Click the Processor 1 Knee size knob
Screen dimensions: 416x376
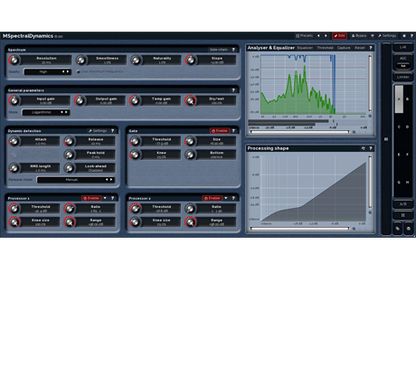click(14, 222)
